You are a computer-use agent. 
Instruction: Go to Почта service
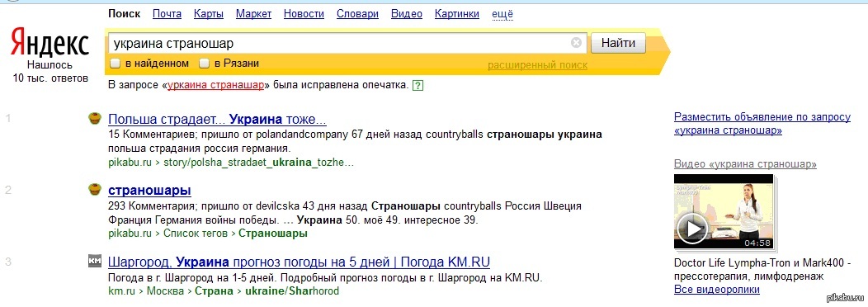pos(167,14)
